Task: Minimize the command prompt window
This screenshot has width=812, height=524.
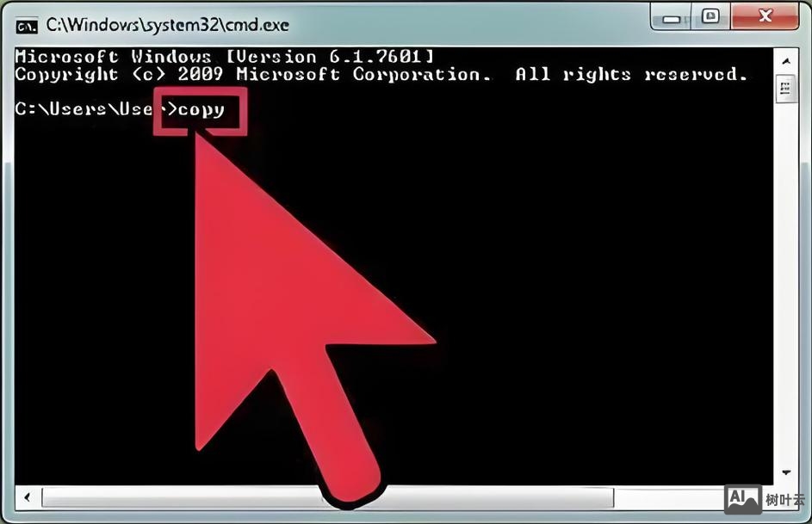Action: click(672, 17)
